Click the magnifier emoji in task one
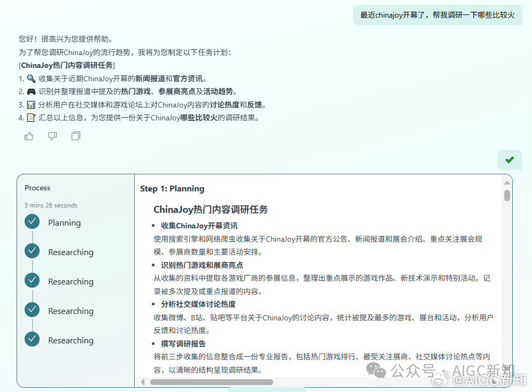532x392 pixels. click(31, 79)
